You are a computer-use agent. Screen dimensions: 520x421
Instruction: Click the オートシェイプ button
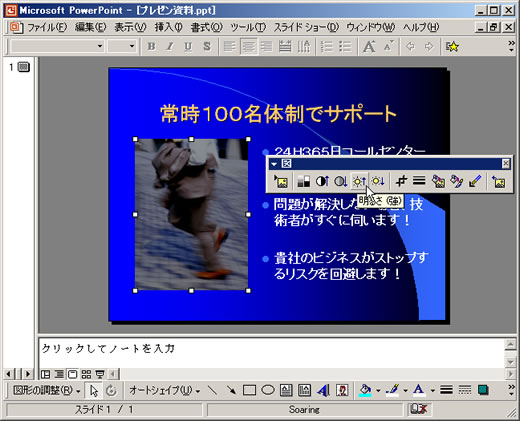point(164,390)
